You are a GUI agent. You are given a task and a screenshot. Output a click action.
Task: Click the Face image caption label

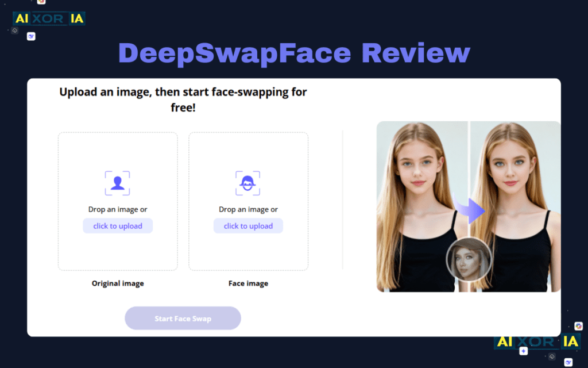248,283
